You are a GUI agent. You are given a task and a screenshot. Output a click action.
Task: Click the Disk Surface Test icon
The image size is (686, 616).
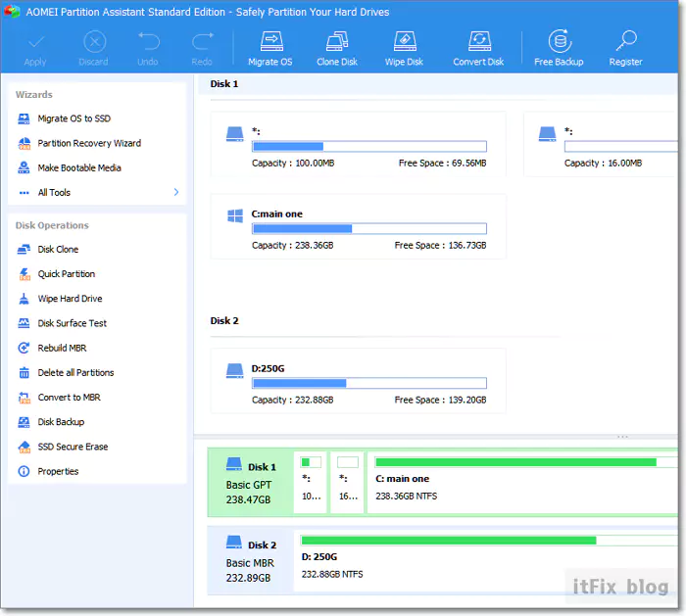(x=24, y=323)
